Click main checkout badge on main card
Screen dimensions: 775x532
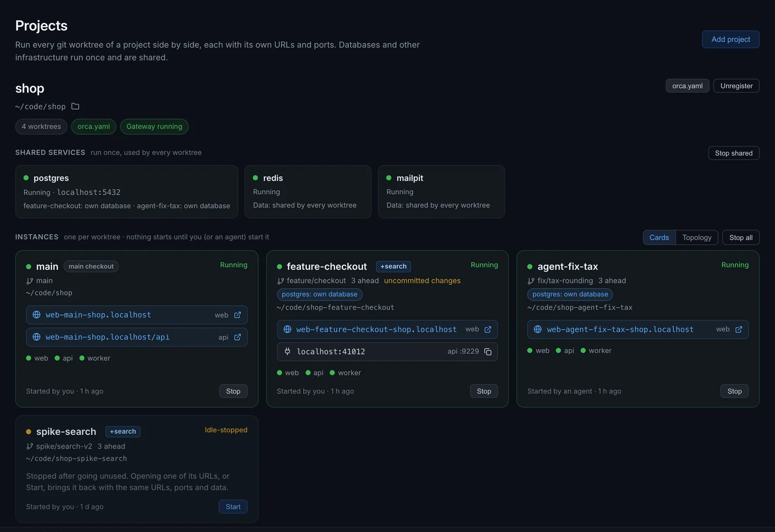pos(91,267)
